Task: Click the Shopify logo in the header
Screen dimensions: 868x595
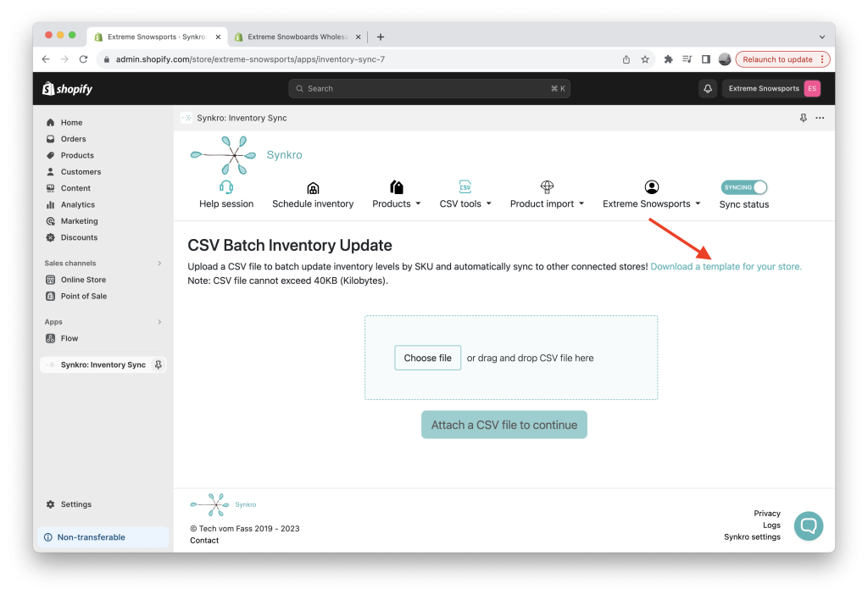Action: [x=68, y=88]
